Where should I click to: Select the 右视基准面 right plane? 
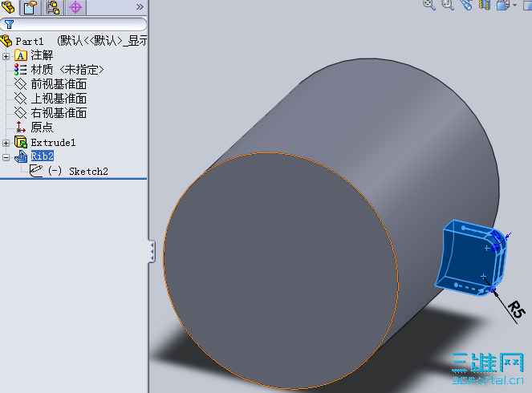(51, 112)
